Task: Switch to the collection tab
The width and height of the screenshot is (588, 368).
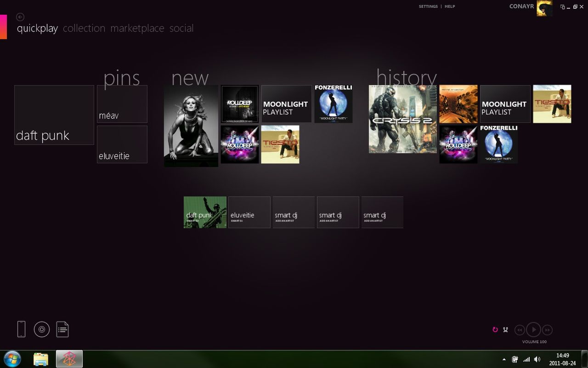Action: tap(84, 28)
